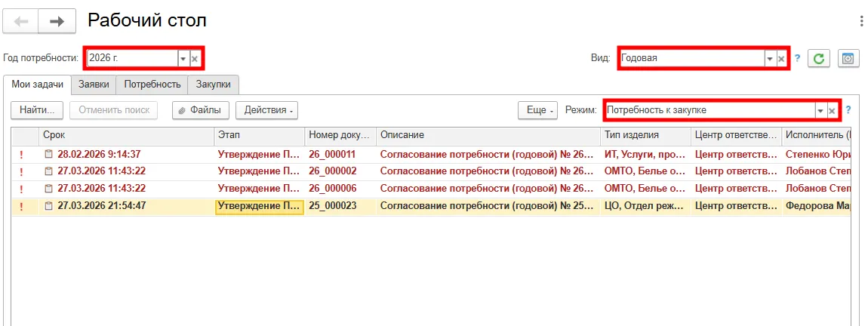Clear the Вид field with X

pyautogui.click(x=781, y=58)
